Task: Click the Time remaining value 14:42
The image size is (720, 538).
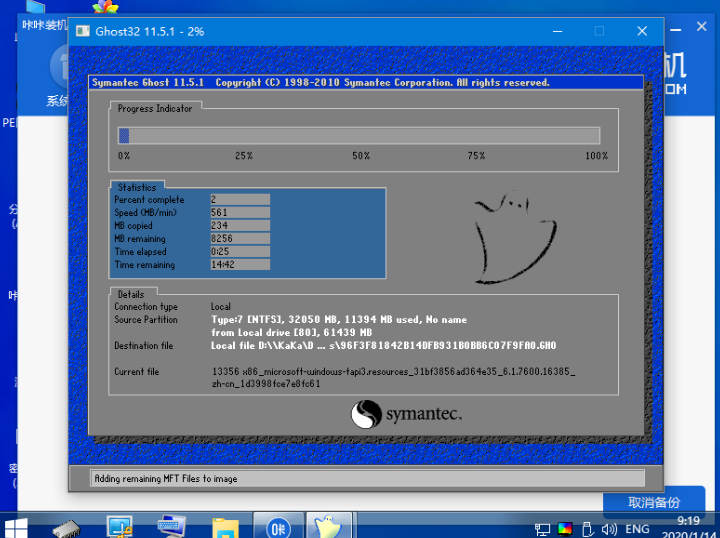Action: click(240, 264)
